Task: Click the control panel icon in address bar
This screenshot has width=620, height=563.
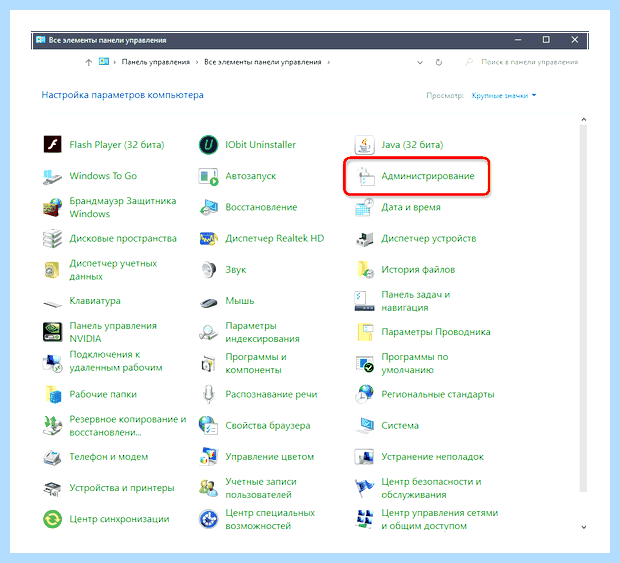Action: pos(104,62)
